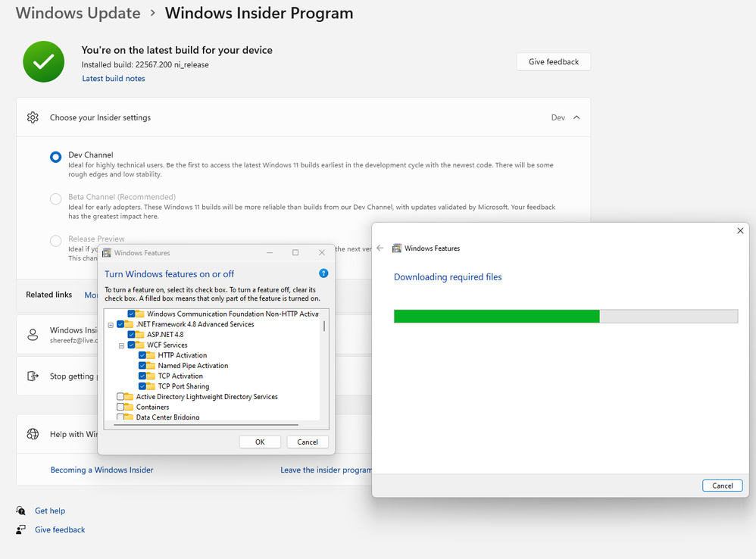
Task: Close the Downloading required files dialog
Action: coord(740,231)
